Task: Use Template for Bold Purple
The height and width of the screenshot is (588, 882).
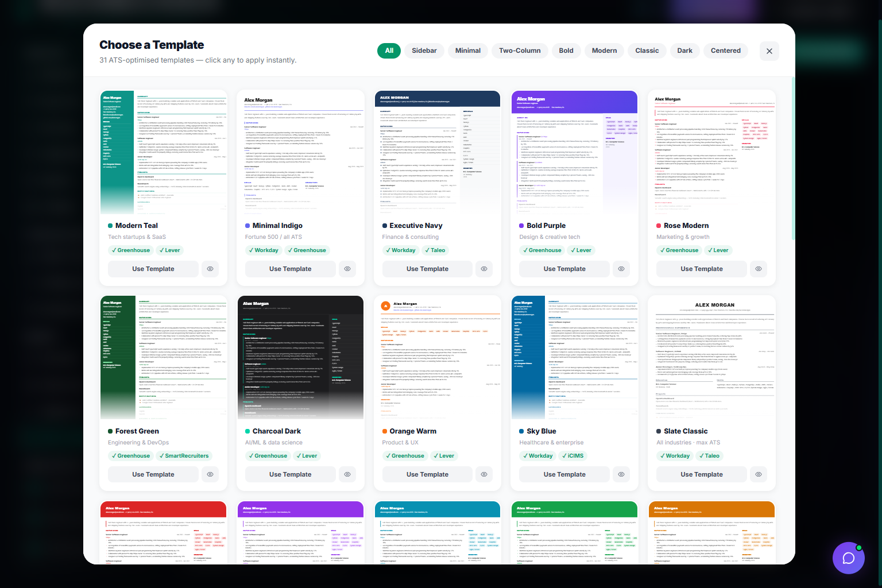Action: (564, 269)
